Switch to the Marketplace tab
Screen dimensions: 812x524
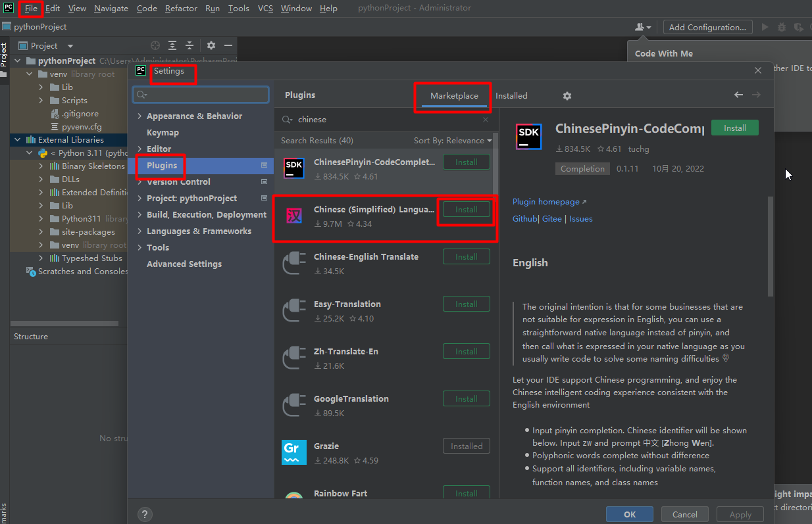pos(454,96)
